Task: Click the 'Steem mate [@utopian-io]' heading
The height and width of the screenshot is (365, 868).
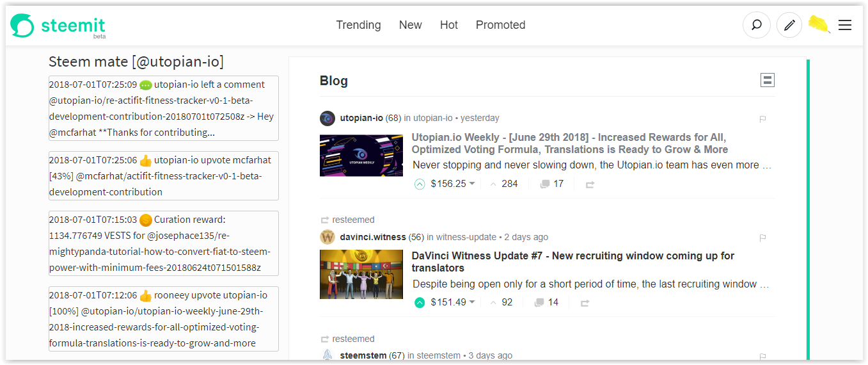Action: (136, 61)
